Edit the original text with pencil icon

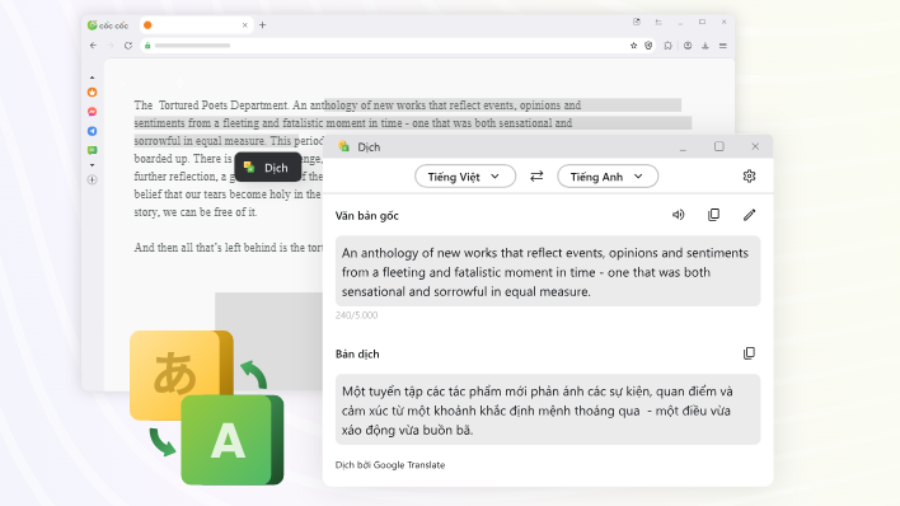749,215
